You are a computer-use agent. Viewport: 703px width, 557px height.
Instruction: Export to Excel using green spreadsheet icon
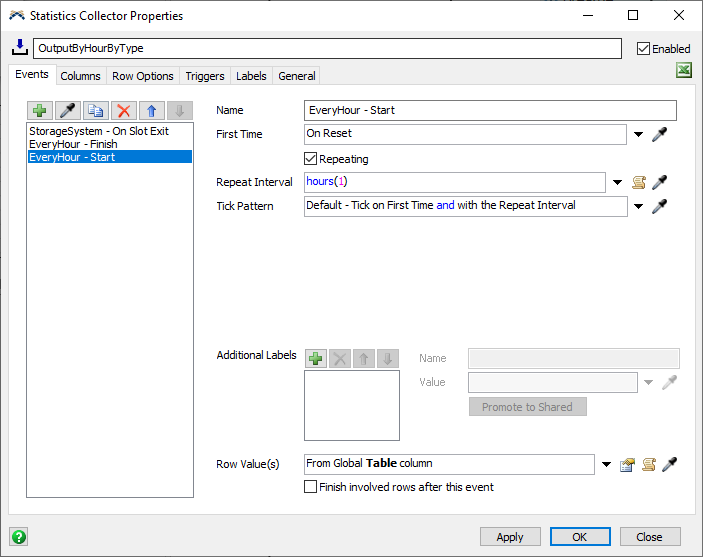(x=684, y=70)
